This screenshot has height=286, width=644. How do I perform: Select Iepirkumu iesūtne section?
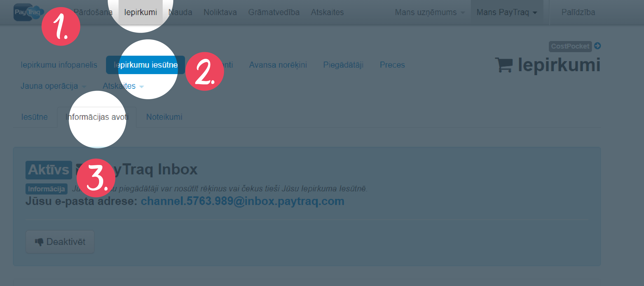point(146,65)
